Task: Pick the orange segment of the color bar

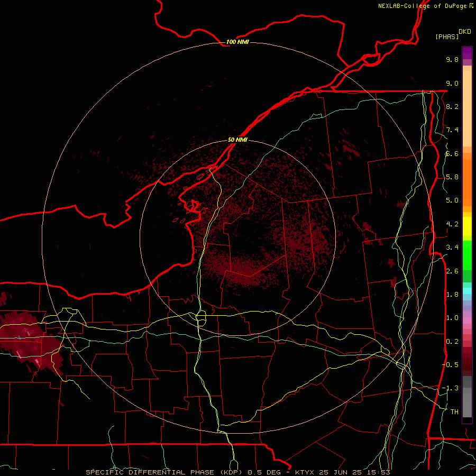Action: tap(467, 182)
